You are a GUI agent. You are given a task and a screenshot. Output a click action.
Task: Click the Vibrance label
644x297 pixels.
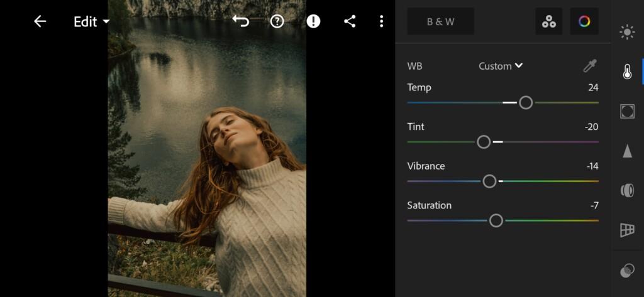click(x=426, y=166)
